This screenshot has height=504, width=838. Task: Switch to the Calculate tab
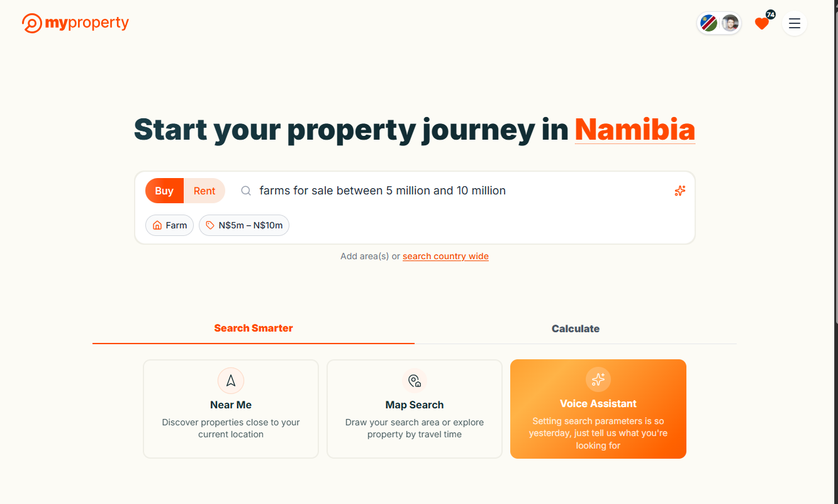coord(576,328)
